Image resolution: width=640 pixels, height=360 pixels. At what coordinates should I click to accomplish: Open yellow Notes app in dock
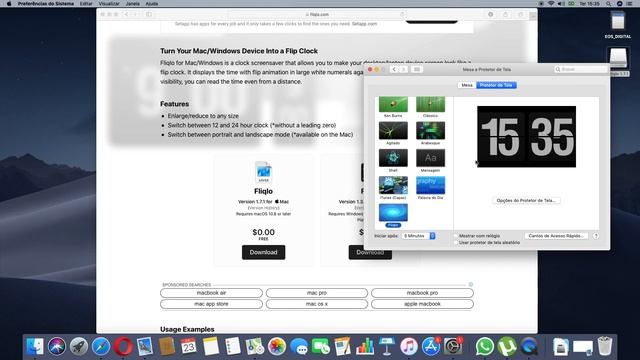pyautogui.click(x=211, y=347)
